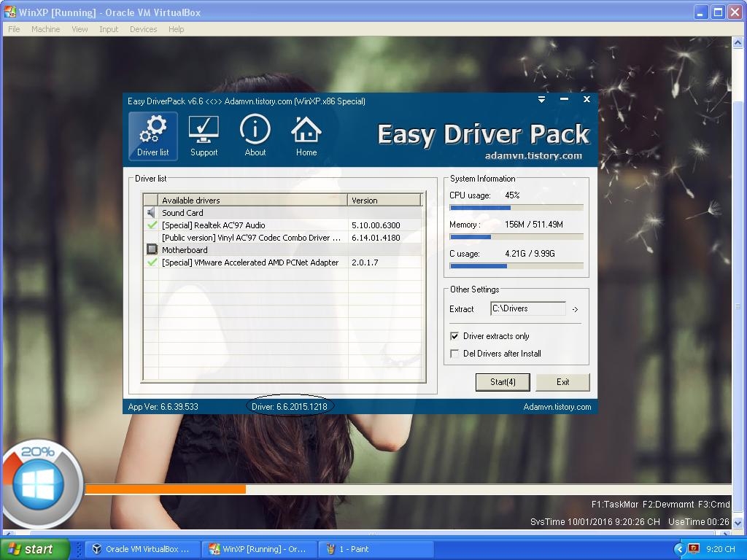
Task: Toggle Driver extracts only checkbox
Action: [x=454, y=336]
